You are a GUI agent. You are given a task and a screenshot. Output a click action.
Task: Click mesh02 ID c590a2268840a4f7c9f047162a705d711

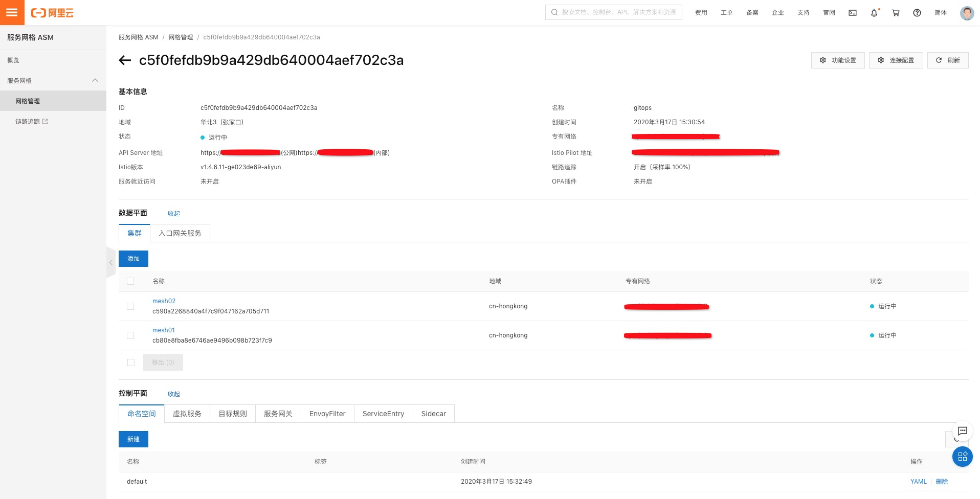[x=211, y=311]
